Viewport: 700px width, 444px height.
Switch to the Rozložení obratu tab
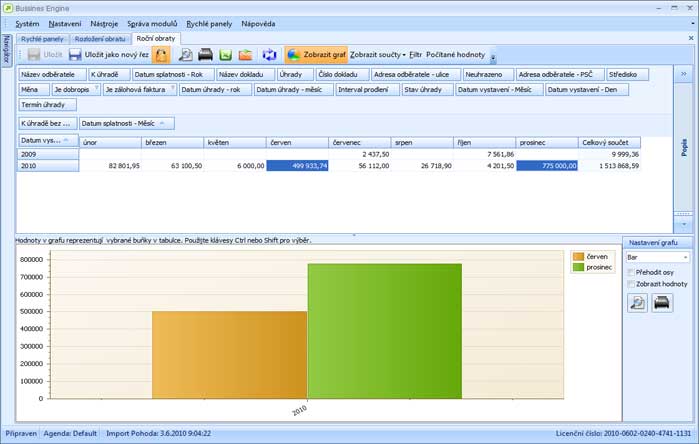(100, 38)
